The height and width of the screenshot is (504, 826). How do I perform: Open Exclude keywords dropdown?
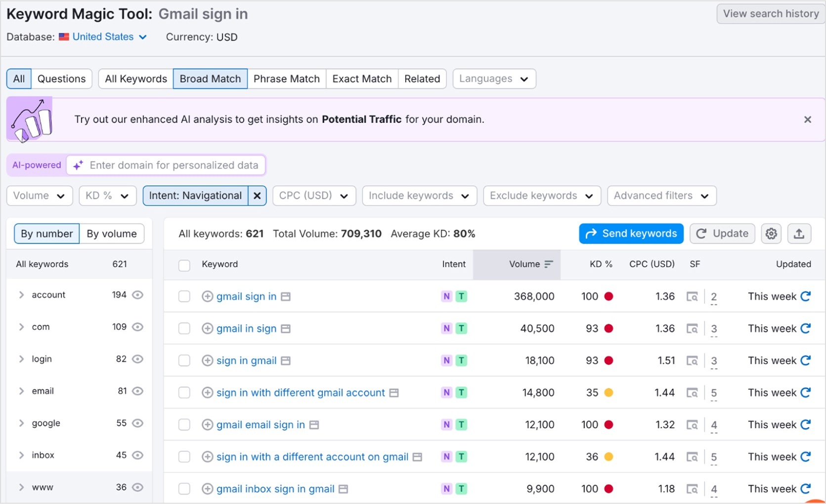click(x=542, y=196)
